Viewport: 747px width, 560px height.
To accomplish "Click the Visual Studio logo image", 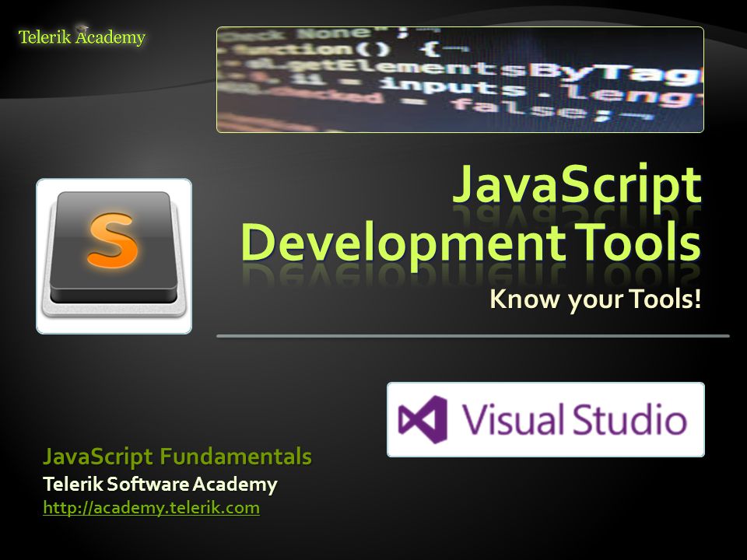I will click(x=545, y=419).
